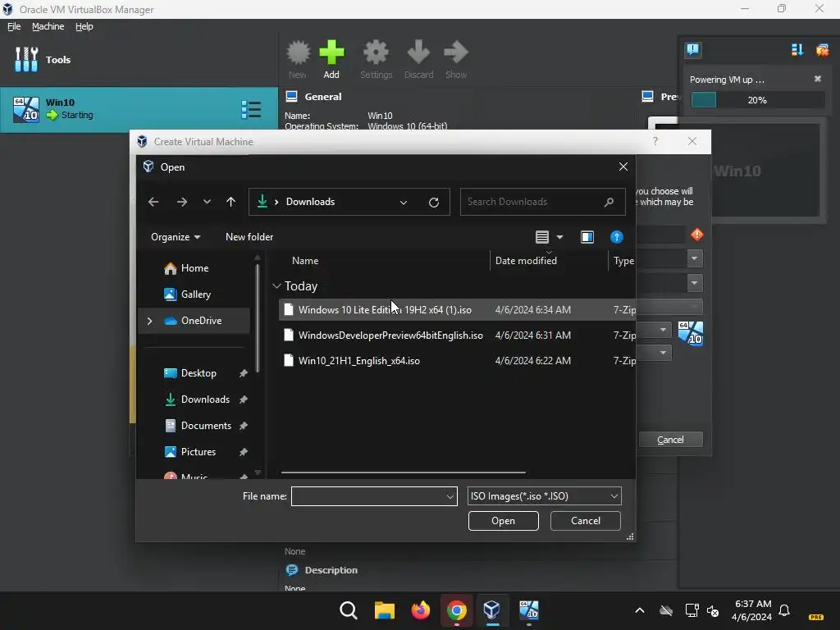Click the notification center icon in VirtualBox panel
The image size is (840, 630).
(x=692, y=50)
